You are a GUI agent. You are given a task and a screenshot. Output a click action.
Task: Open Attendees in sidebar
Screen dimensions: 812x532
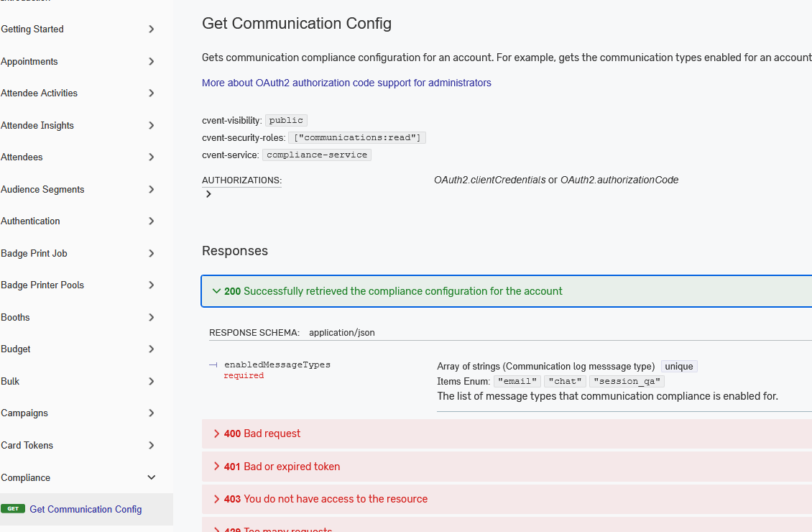(x=22, y=157)
